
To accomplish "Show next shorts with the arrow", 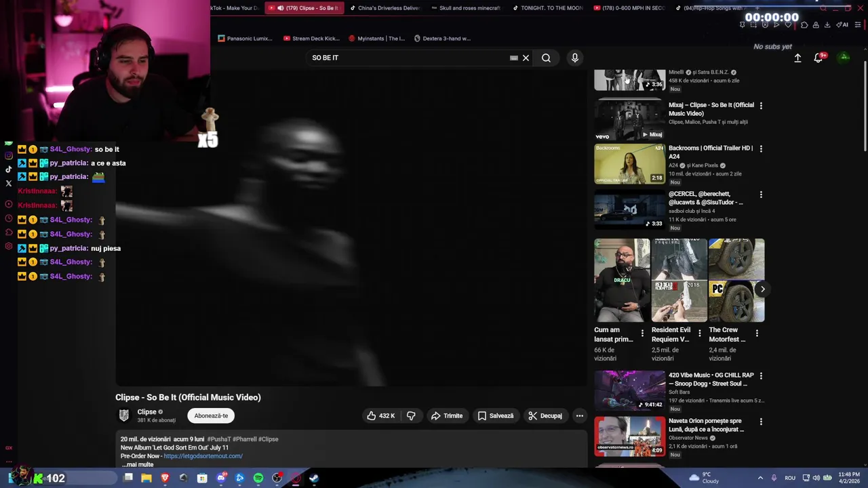I will (762, 289).
